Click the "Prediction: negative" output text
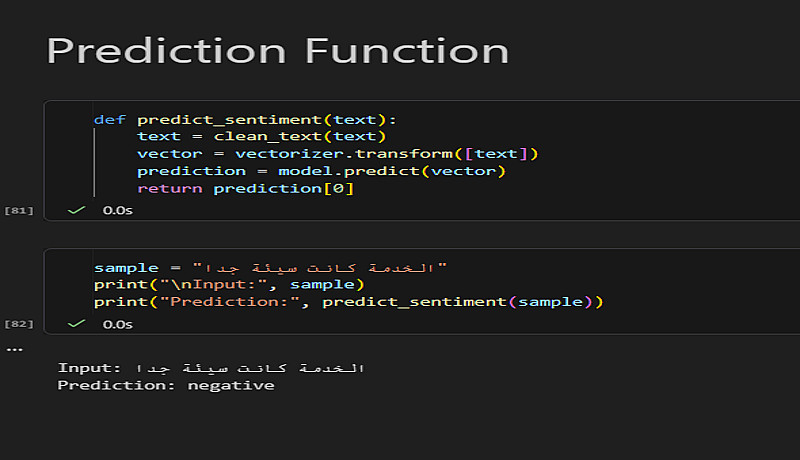 (166, 385)
